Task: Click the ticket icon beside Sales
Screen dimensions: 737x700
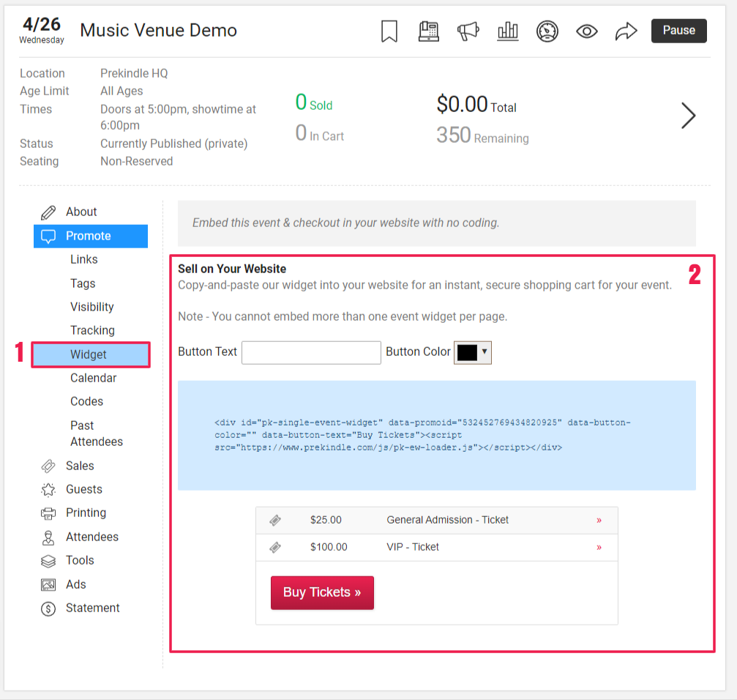Action: 48,466
